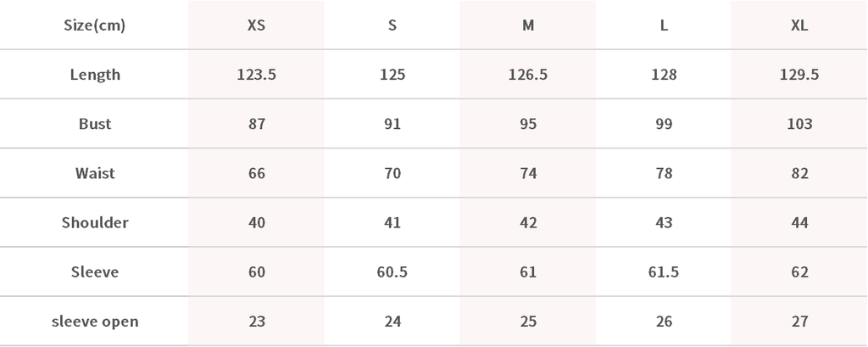Click the S shoulder value 41
Image resolution: width=868 pixels, height=347 pixels.
point(392,222)
